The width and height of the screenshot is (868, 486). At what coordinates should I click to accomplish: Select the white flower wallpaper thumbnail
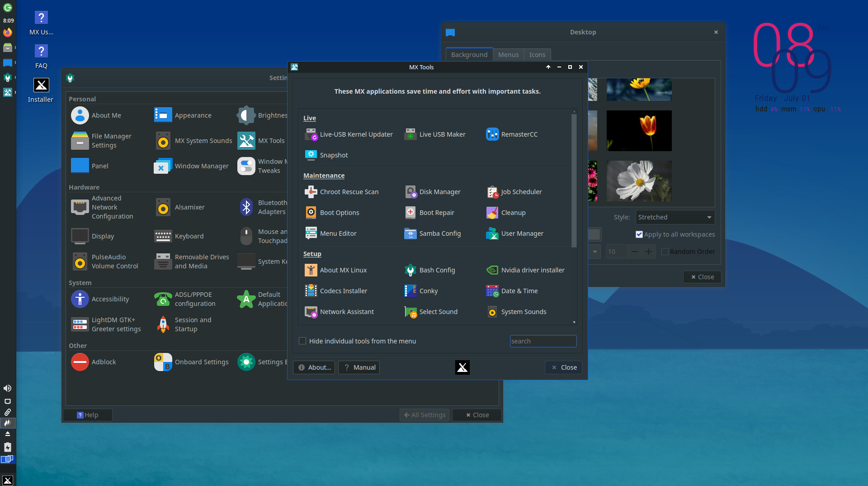tap(639, 181)
